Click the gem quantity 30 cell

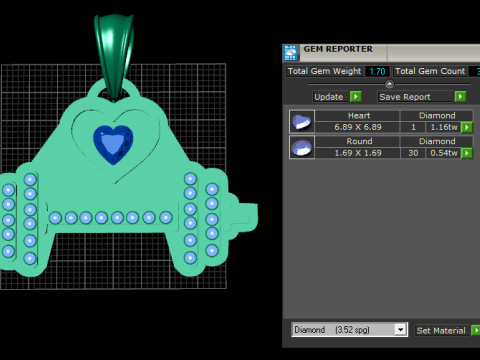click(413, 153)
